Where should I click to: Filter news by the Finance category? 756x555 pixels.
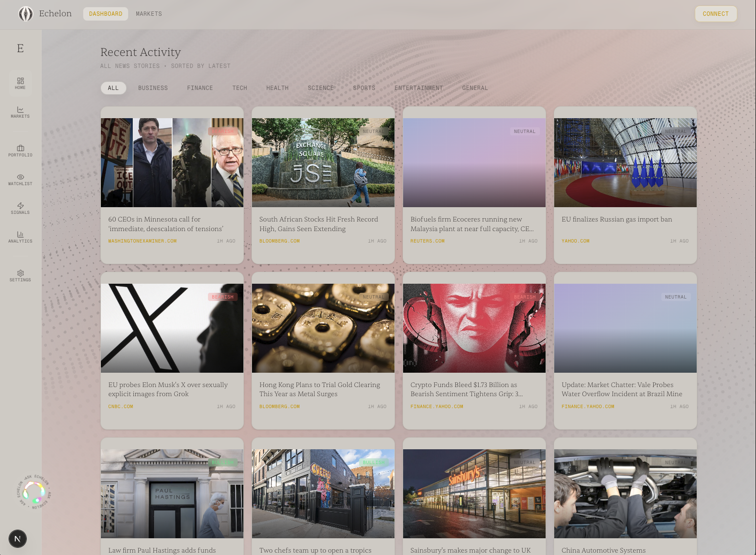coord(200,88)
